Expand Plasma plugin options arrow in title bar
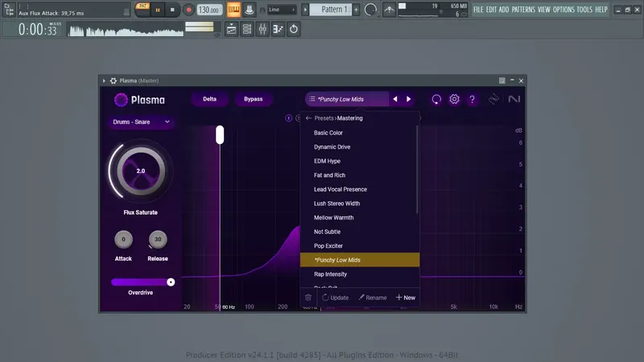Image resolution: width=644 pixels, height=362 pixels. click(104, 81)
